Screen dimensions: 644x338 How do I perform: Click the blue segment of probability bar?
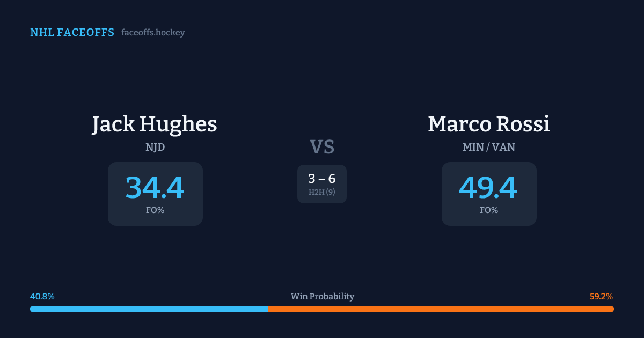pos(149,309)
